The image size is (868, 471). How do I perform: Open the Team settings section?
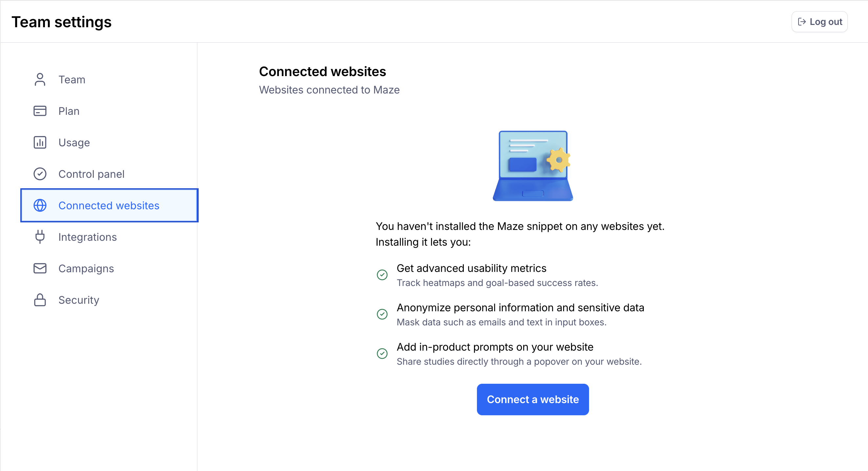tap(71, 80)
